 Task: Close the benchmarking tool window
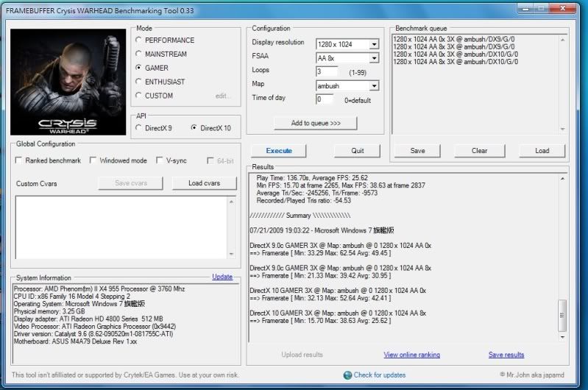click(562, 8)
